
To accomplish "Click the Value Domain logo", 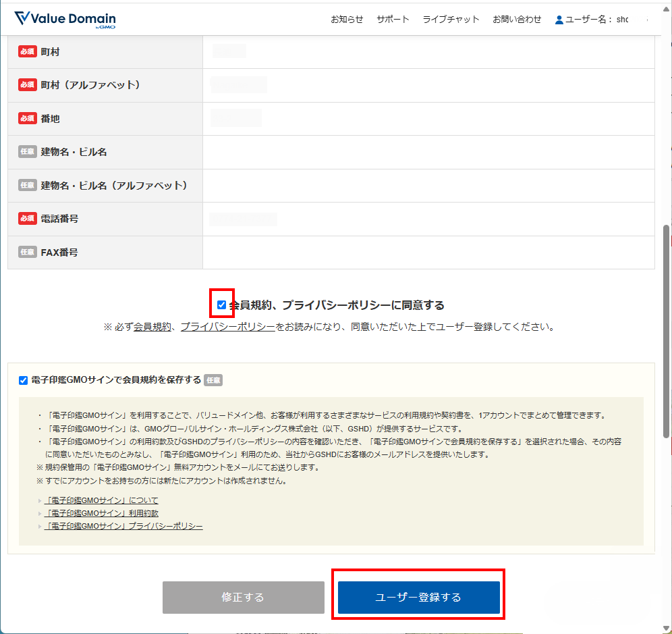I will coord(65,19).
